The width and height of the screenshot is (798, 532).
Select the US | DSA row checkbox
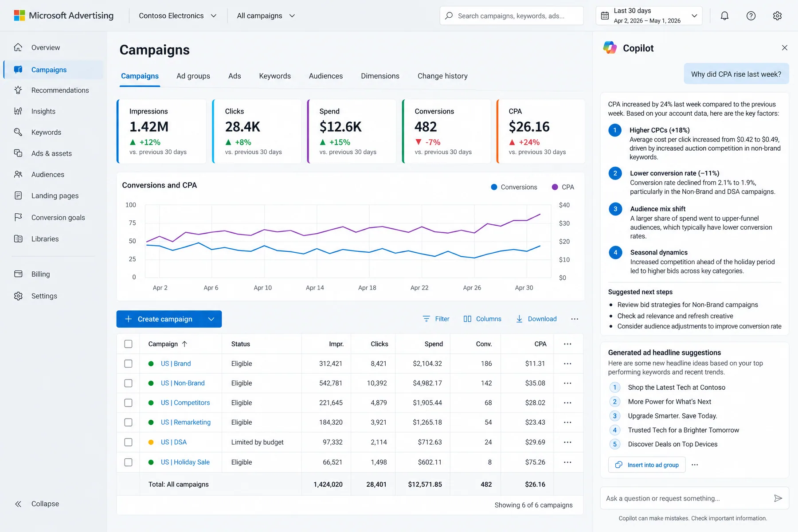tap(128, 442)
